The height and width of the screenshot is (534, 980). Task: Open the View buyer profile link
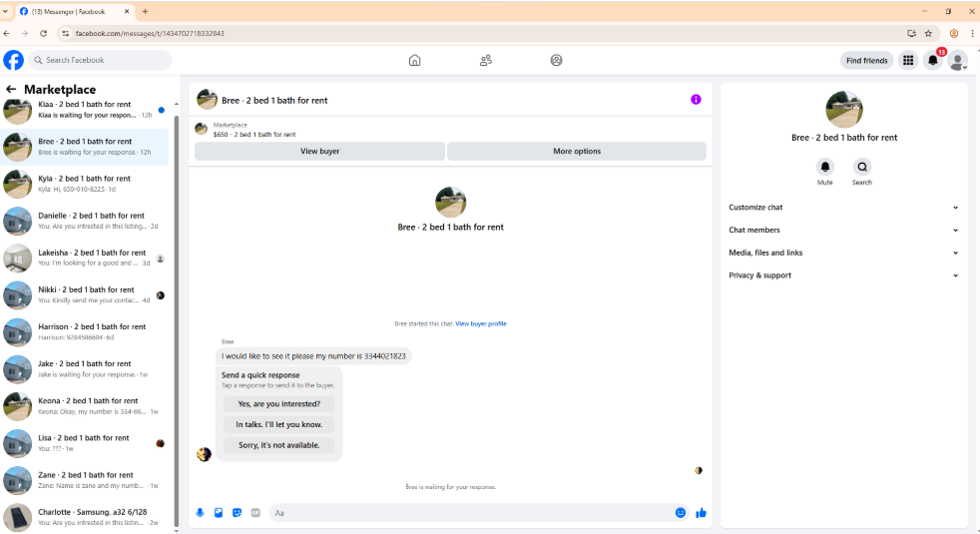[481, 324]
